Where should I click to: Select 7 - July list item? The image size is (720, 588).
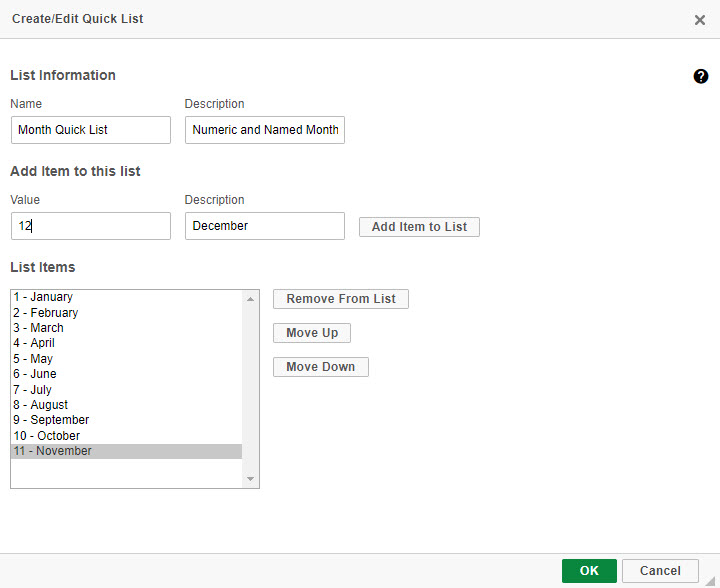click(126, 389)
